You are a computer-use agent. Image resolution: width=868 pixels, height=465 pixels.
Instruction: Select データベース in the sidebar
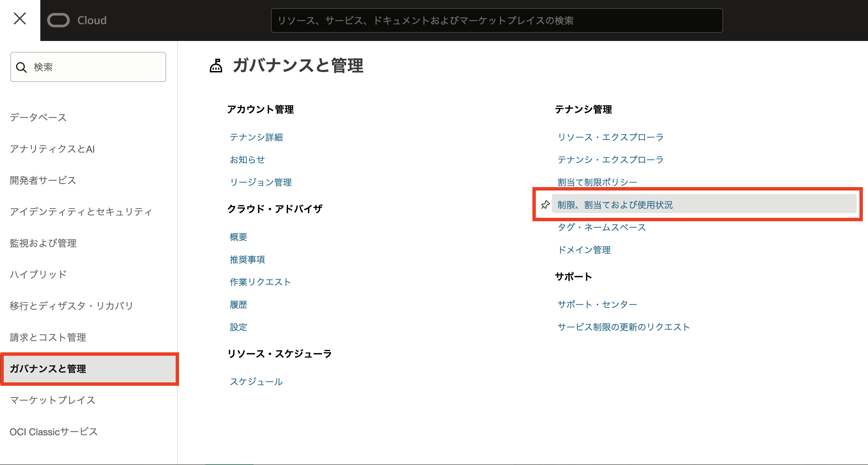tap(38, 117)
